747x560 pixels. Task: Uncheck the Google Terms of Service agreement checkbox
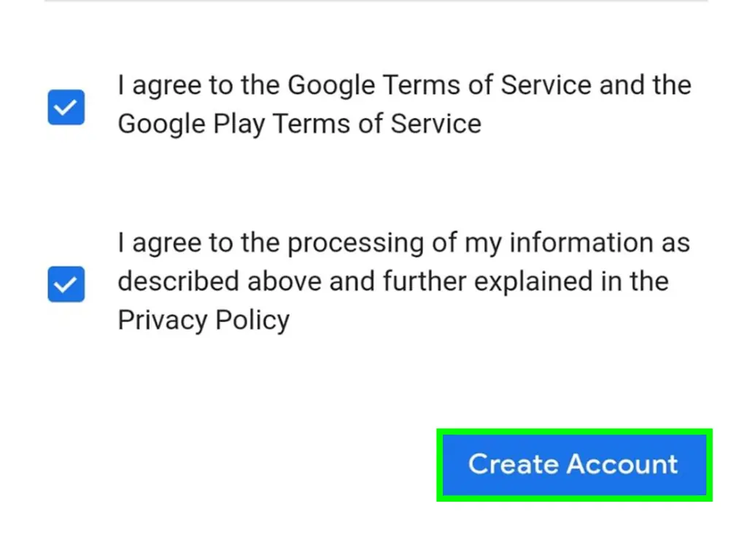coord(66,107)
